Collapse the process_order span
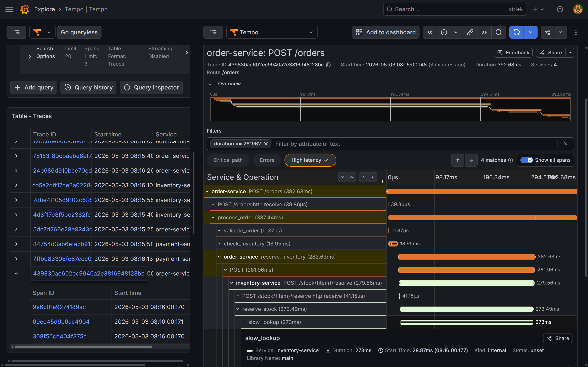Image resolution: width=588 pixels, height=367 pixels. coord(213,218)
